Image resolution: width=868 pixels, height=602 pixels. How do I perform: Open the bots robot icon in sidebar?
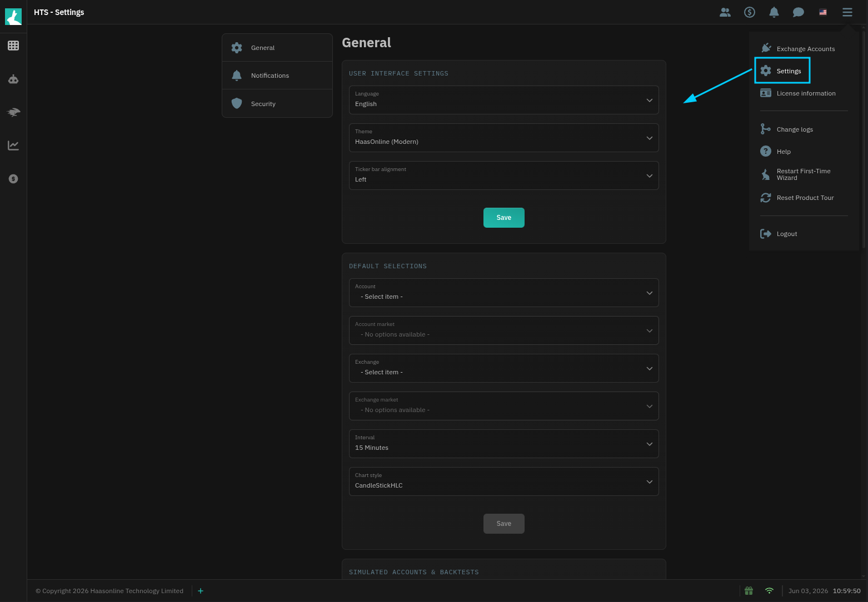(13, 79)
